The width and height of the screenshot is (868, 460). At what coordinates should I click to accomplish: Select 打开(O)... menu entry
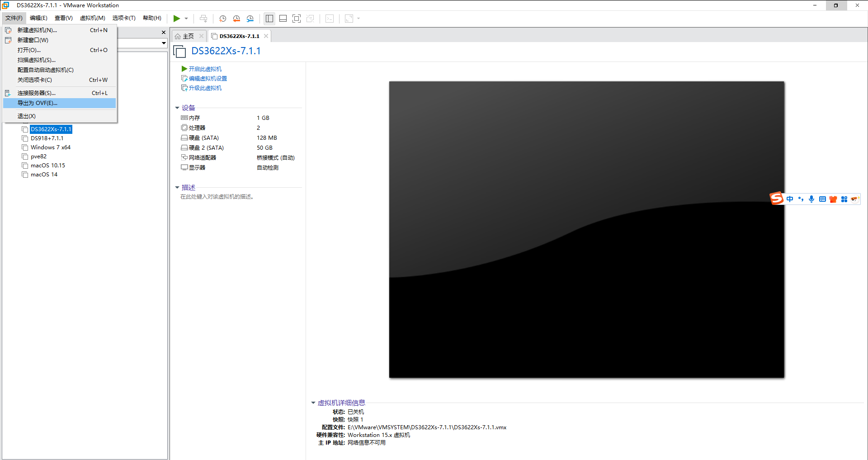point(60,50)
